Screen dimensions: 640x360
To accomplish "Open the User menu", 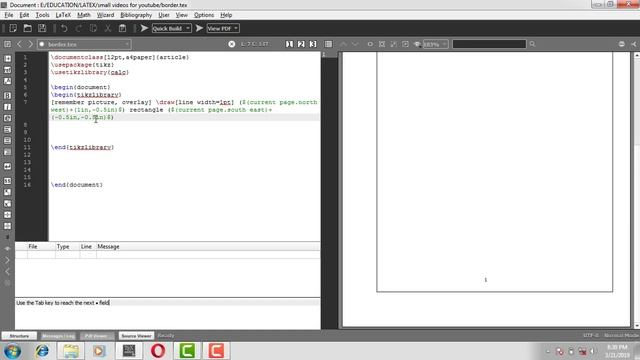I will tap(164, 15).
